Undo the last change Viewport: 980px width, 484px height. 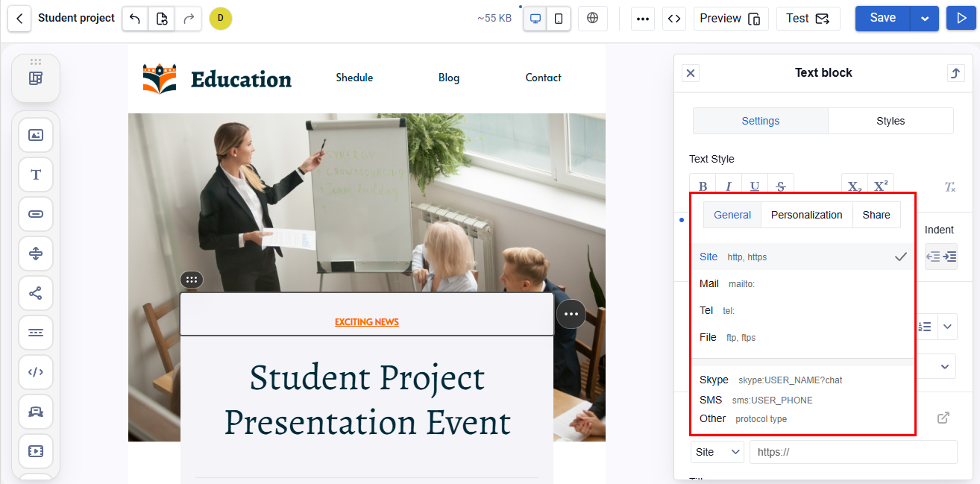pyautogui.click(x=135, y=19)
